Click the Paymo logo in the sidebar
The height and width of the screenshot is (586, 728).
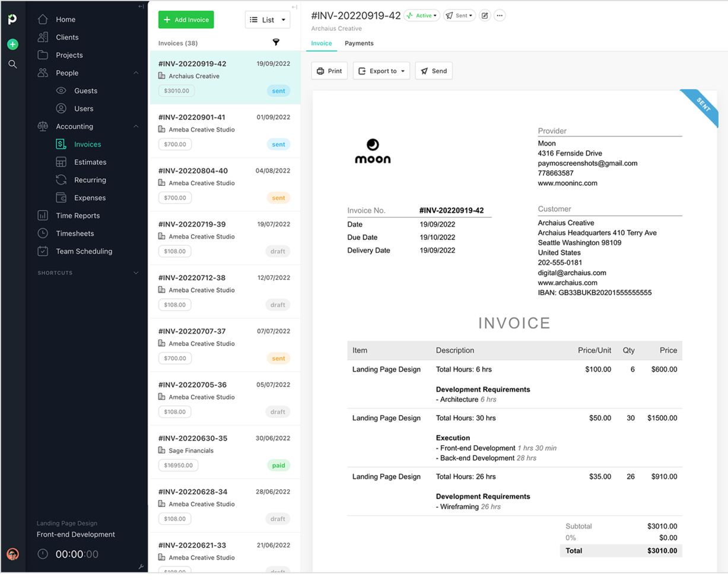point(12,19)
